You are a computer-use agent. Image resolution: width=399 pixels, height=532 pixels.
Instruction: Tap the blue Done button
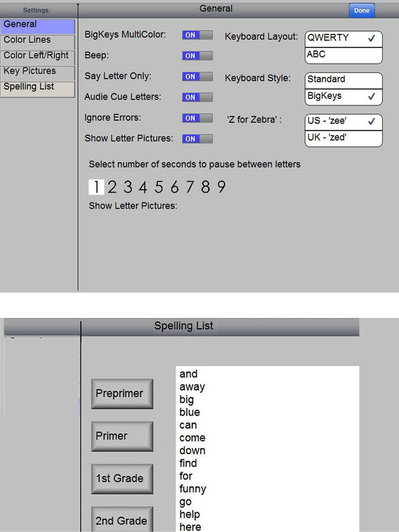[x=361, y=10]
